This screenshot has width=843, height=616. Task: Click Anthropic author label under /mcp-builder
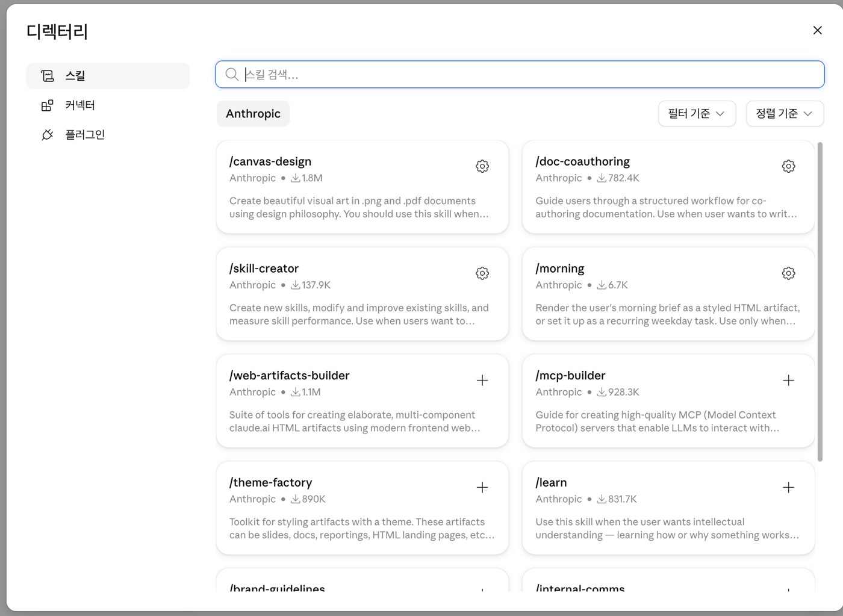(x=559, y=393)
